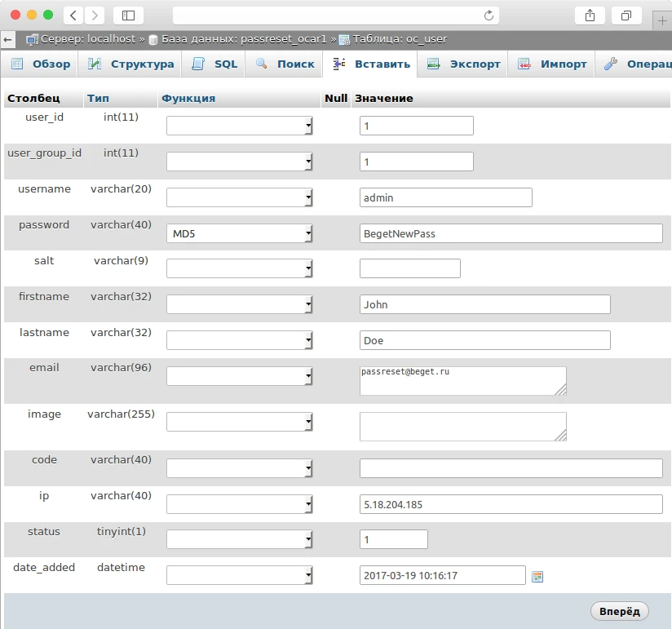Screen dimensions: 672x629
Task: Switch to the Структура tab
Action: [132, 64]
